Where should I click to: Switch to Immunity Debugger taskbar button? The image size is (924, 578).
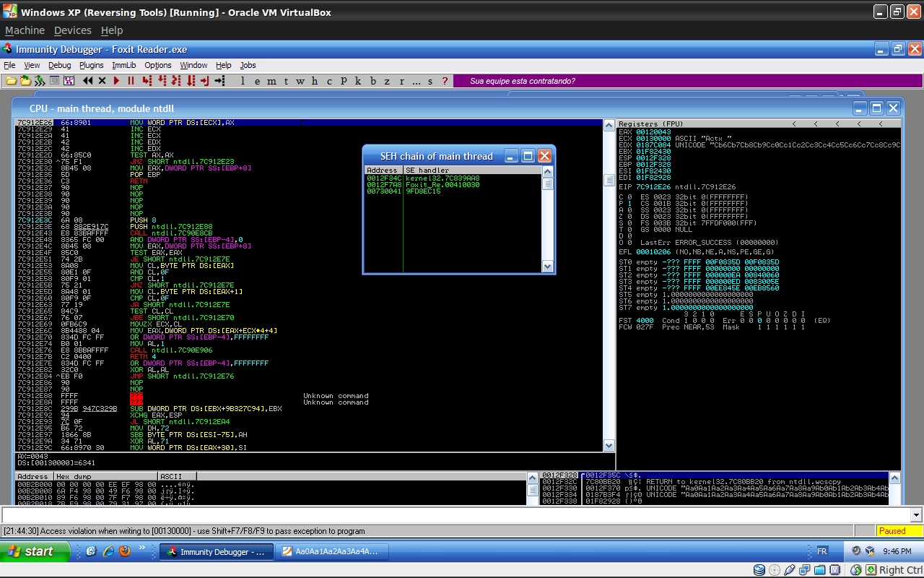[217, 552]
